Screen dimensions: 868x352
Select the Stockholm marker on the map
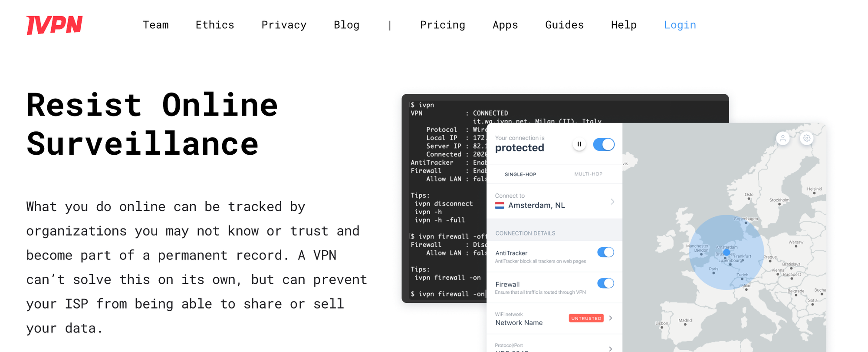click(x=779, y=204)
